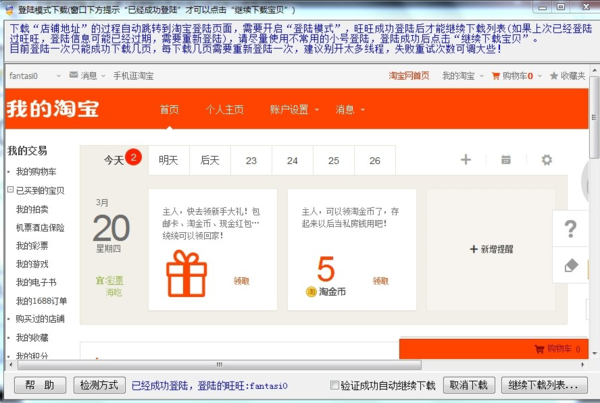
Task: Open the 账户设置 dropdown menu
Action: [294, 109]
